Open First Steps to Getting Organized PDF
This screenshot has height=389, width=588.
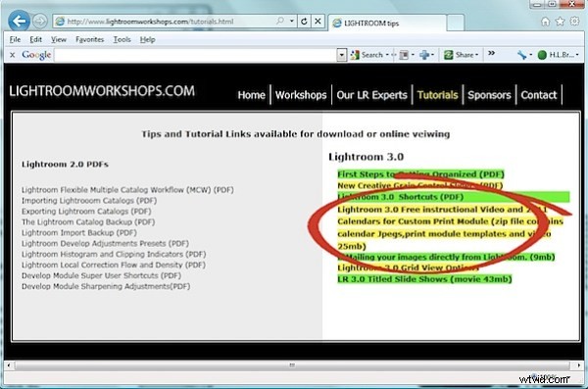coord(420,174)
